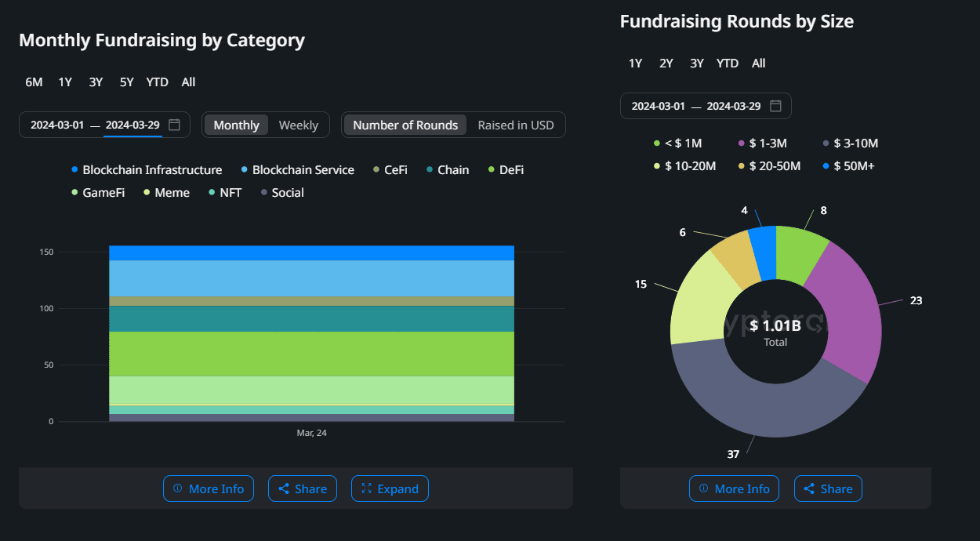Screen dimensions: 980x541
Task: Select 6M range for Monthly Fundraising
Action: pos(34,82)
